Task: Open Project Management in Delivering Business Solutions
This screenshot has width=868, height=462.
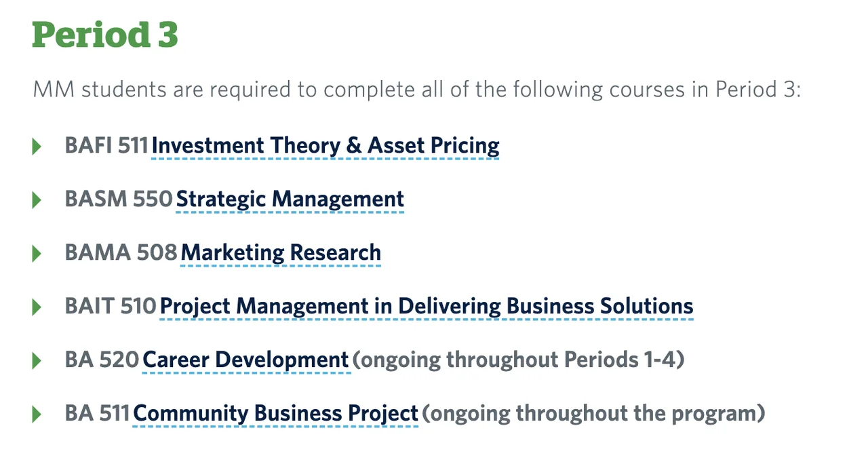Action: tap(427, 307)
